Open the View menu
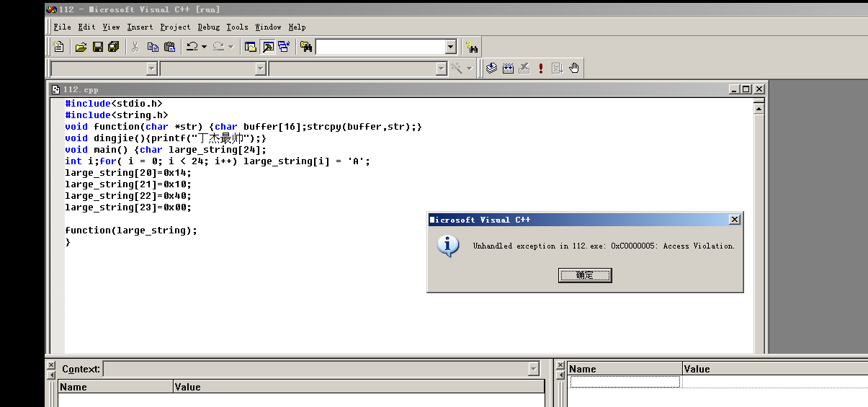The width and height of the screenshot is (868, 407). 111,27
